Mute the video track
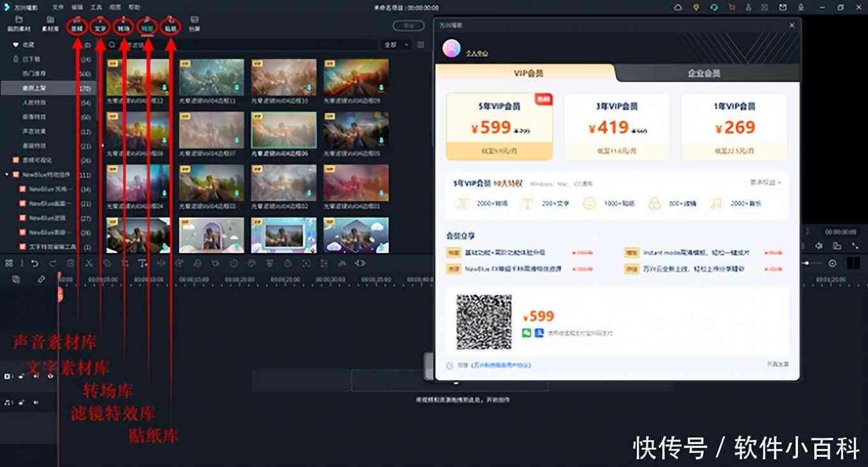This screenshot has height=467, width=868. coord(36,376)
